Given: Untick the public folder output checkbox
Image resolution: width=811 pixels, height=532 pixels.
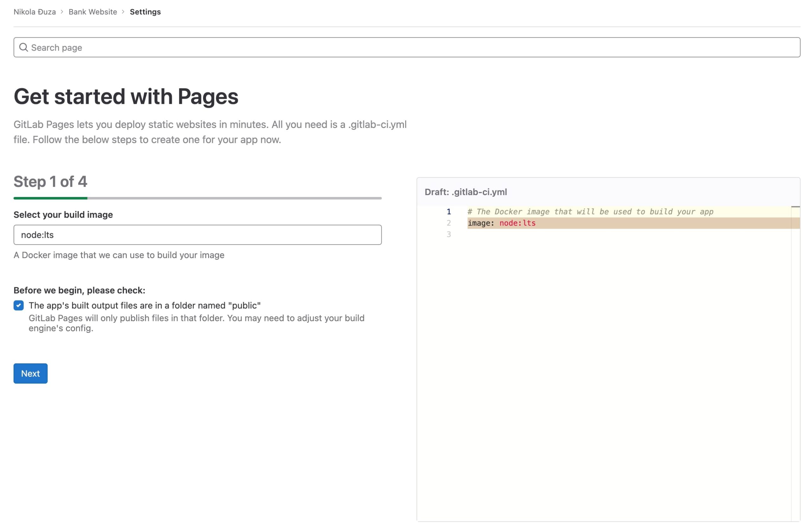Looking at the screenshot, I should click(x=19, y=305).
